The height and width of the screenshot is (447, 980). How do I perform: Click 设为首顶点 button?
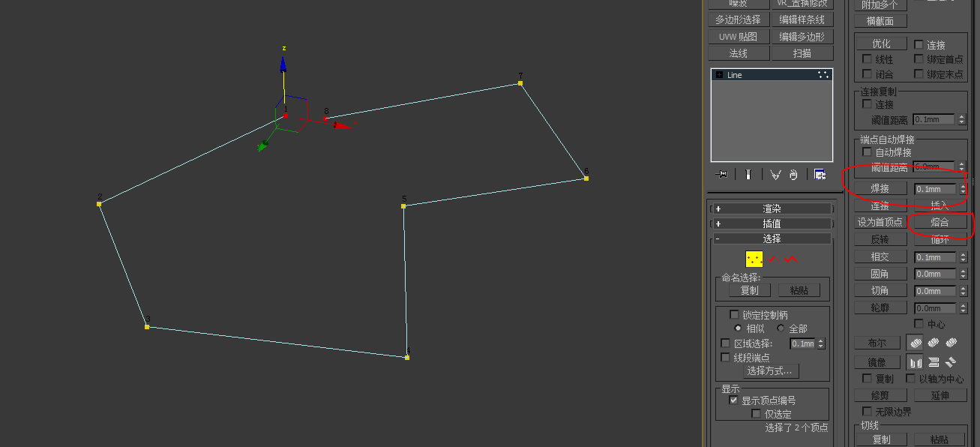[x=880, y=222]
